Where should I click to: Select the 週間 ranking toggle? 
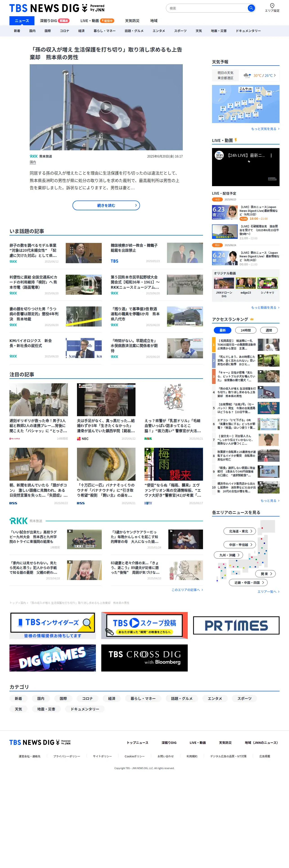[269, 330]
